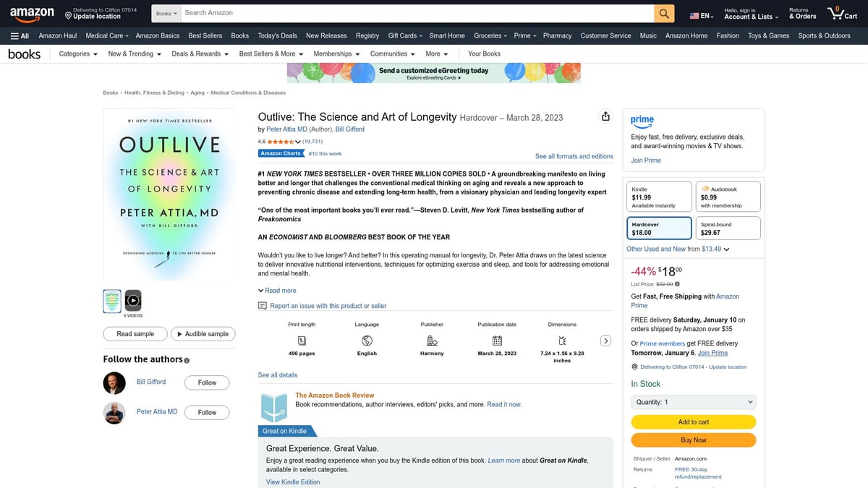
Task: Choose the Spiral-bound format option
Action: pos(728,228)
